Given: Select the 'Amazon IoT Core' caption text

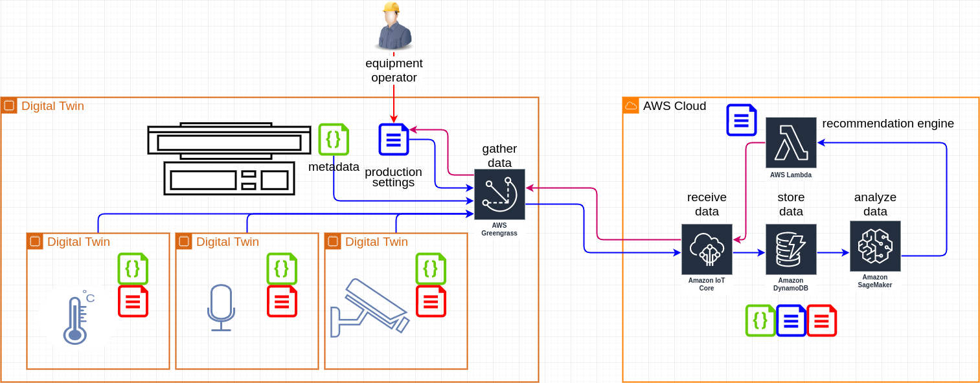Looking at the screenshot, I should 707,284.
